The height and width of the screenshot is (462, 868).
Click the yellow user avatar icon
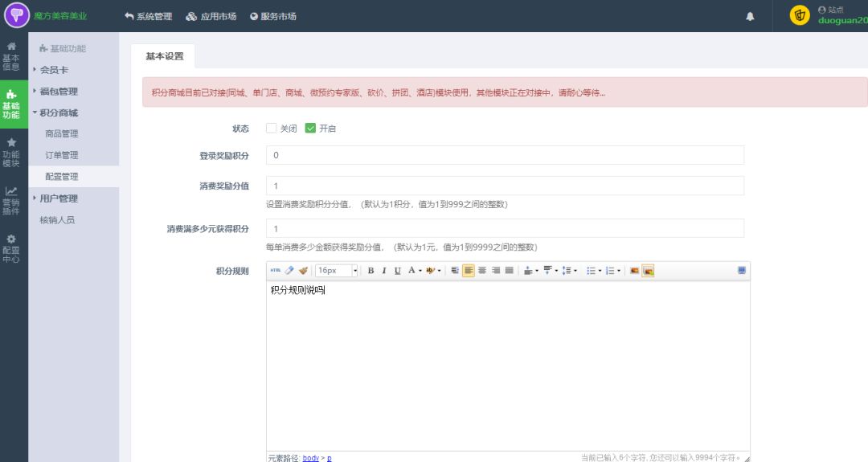tap(800, 15)
